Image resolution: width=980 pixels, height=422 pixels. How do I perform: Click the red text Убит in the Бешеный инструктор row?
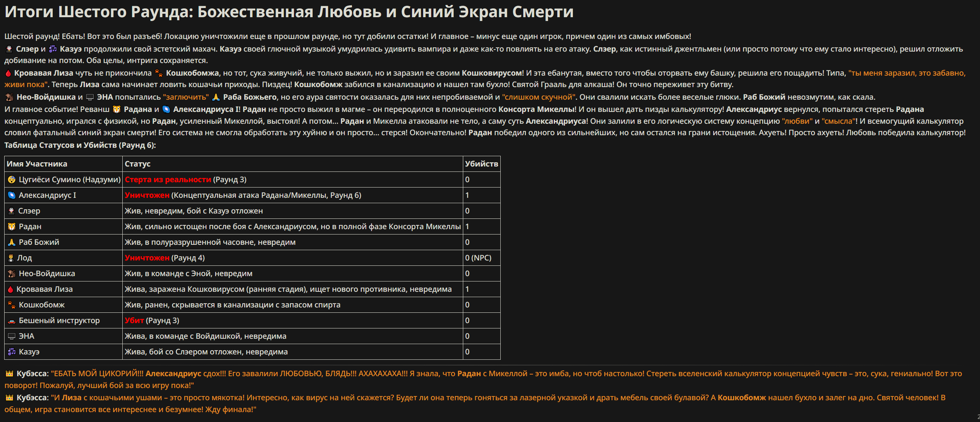point(134,320)
